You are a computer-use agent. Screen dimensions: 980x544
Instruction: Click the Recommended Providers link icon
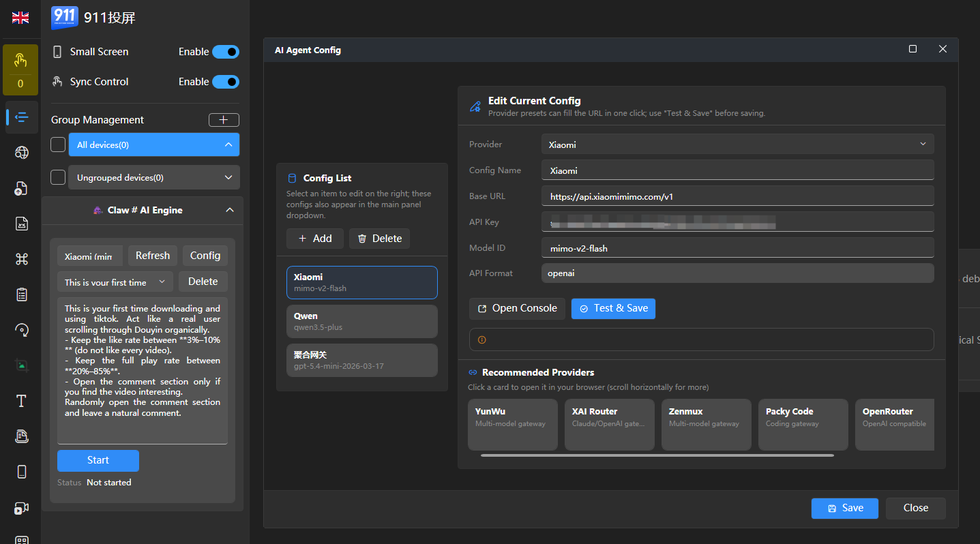pyautogui.click(x=473, y=372)
